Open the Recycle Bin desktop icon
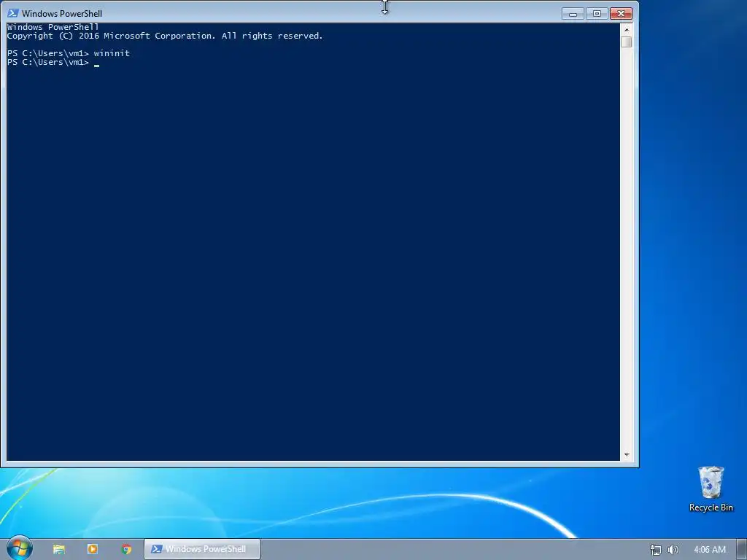 pyautogui.click(x=711, y=489)
